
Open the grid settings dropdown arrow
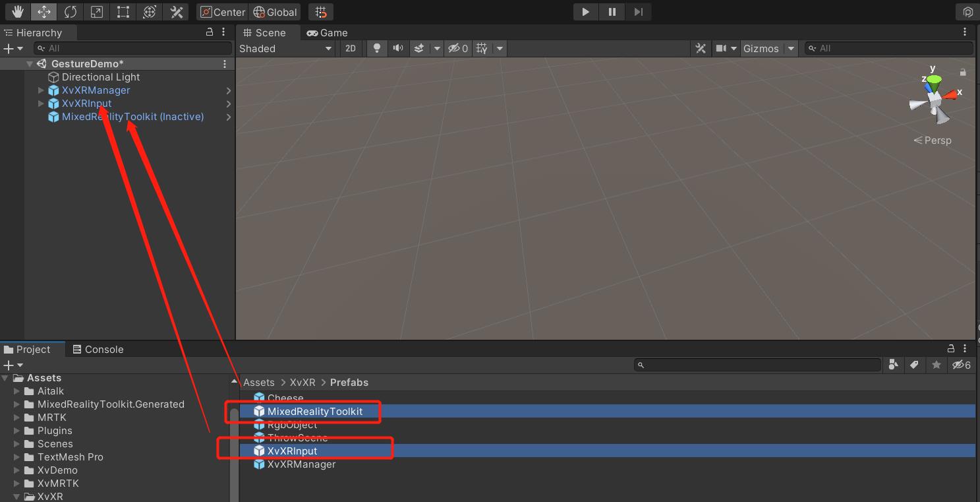[500, 48]
